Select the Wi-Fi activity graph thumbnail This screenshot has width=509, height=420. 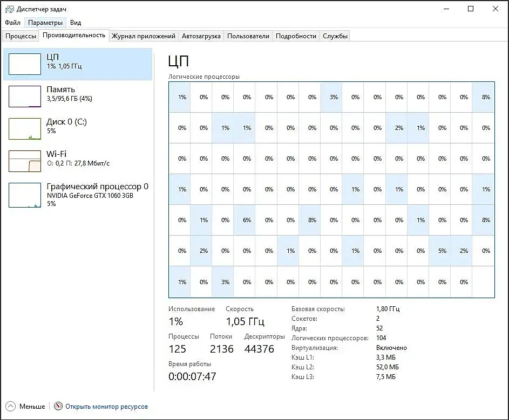[25, 161]
